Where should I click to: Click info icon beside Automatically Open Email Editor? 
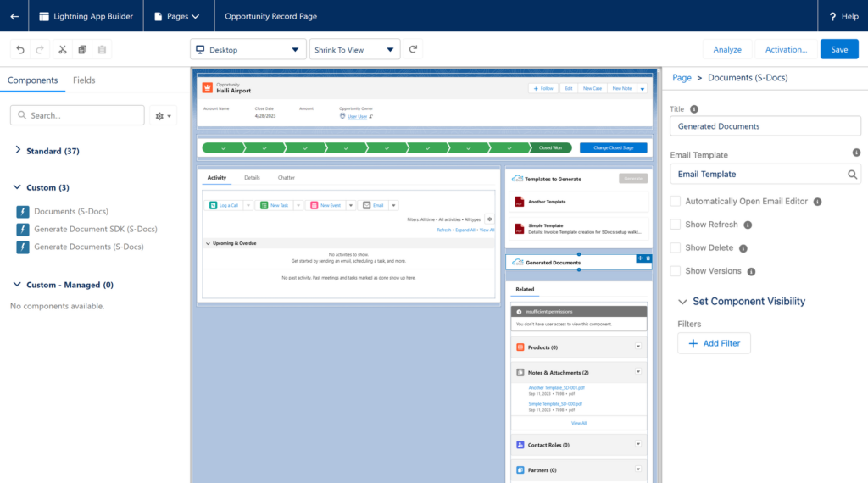(818, 202)
